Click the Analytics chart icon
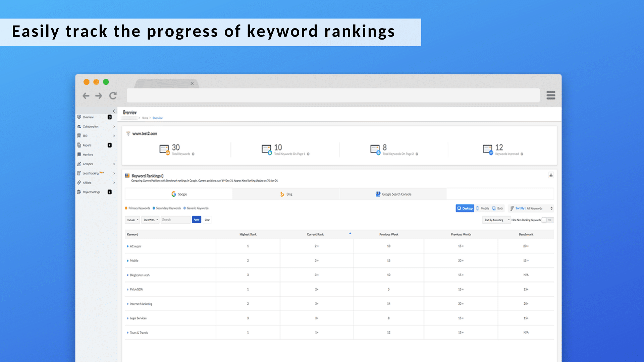Image resolution: width=644 pixels, height=362 pixels. click(79, 164)
